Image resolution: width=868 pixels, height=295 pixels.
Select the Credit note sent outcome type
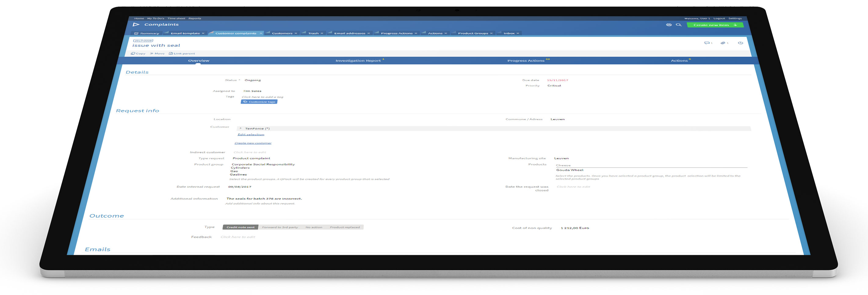click(240, 227)
